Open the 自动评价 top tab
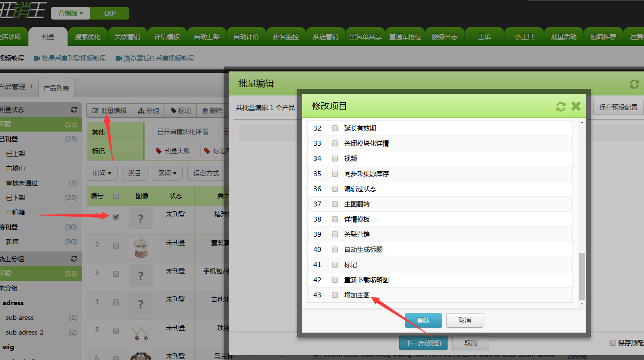Image resolution: width=644 pixels, height=360 pixels. [246, 37]
